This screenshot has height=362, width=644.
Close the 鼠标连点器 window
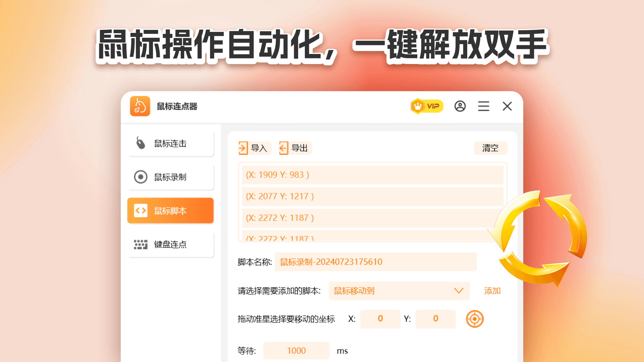pos(507,106)
